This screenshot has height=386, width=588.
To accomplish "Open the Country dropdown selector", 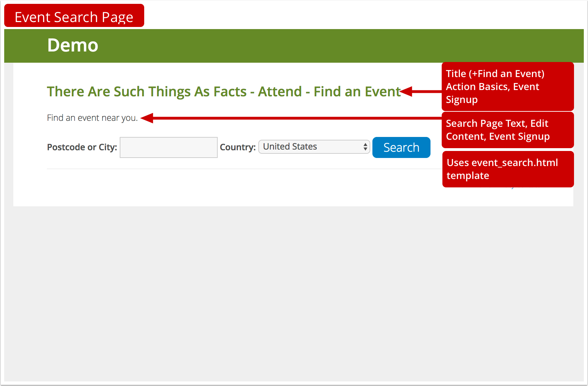I will click(314, 147).
